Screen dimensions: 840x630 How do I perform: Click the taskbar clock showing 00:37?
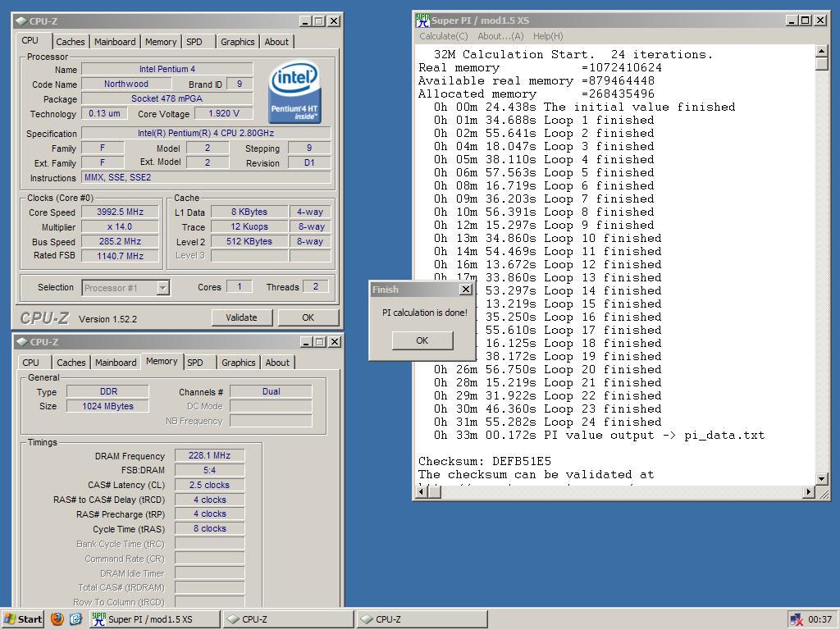click(819, 619)
